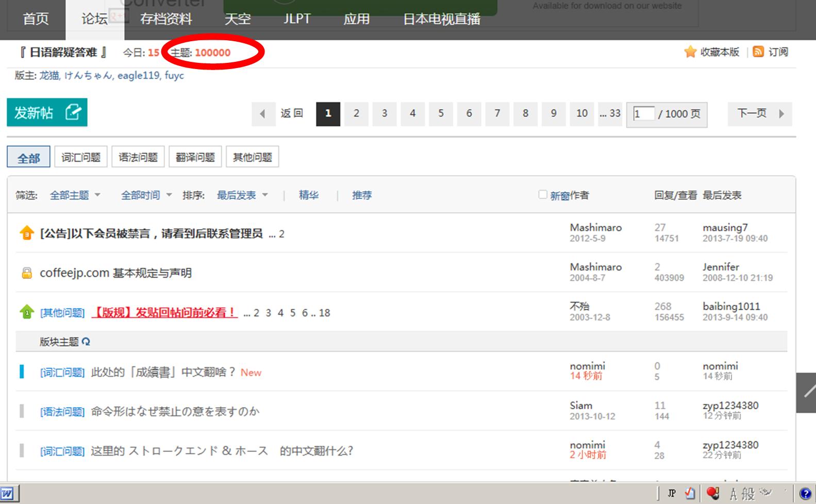Open the 命令形はなぜ禁止 thread
Image resolution: width=816 pixels, height=504 pixels.
[x=175, y=411]
